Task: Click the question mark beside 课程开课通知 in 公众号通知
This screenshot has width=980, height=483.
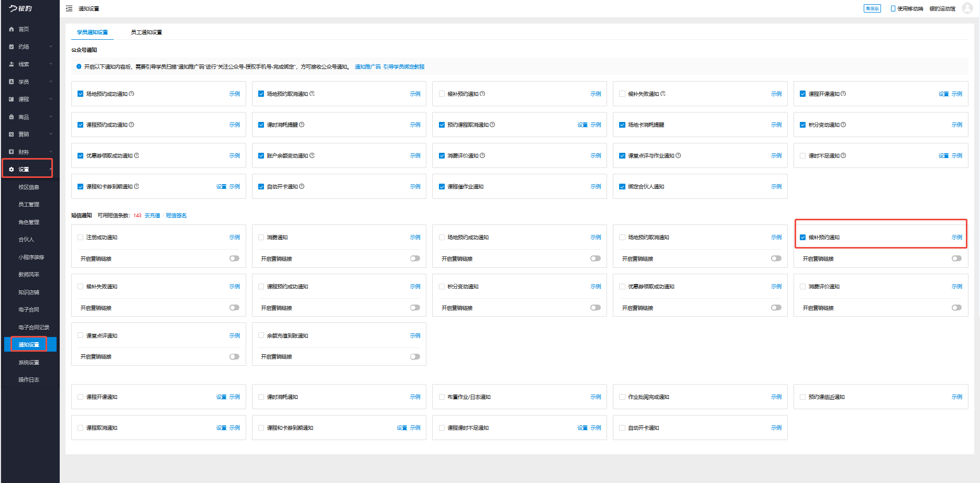Action: [x=843, y=94]
